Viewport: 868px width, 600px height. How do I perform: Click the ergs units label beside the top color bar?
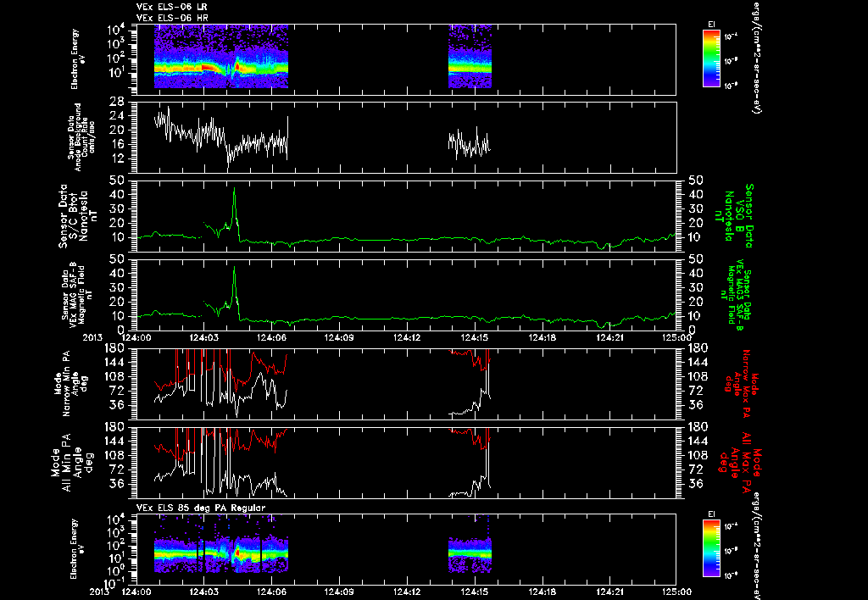click(x=756, y=57)
